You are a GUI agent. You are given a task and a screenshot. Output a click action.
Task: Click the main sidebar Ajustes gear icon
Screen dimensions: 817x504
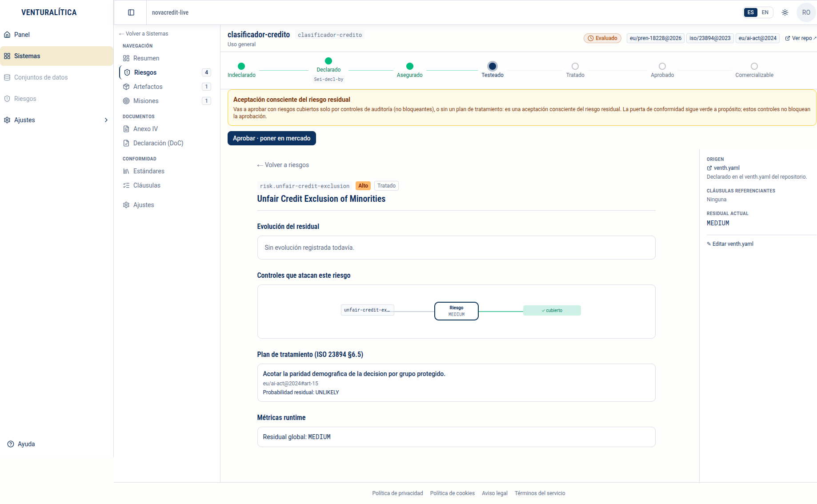(x=7, y=120)
